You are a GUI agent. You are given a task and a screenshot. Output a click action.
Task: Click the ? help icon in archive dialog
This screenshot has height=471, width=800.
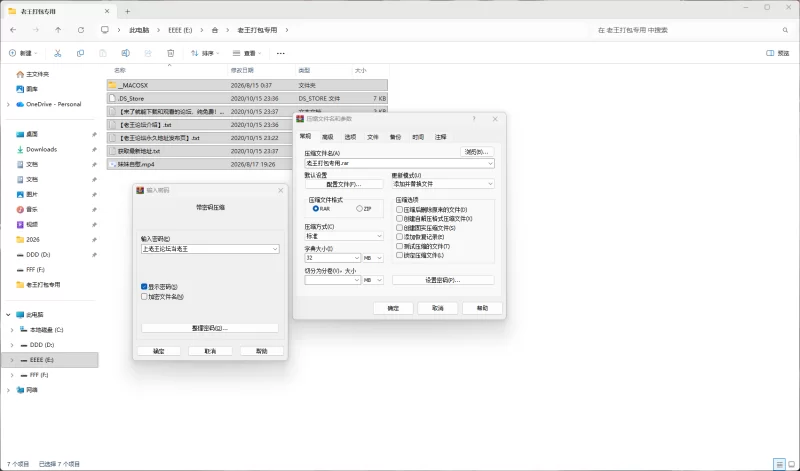click(474, 118)
